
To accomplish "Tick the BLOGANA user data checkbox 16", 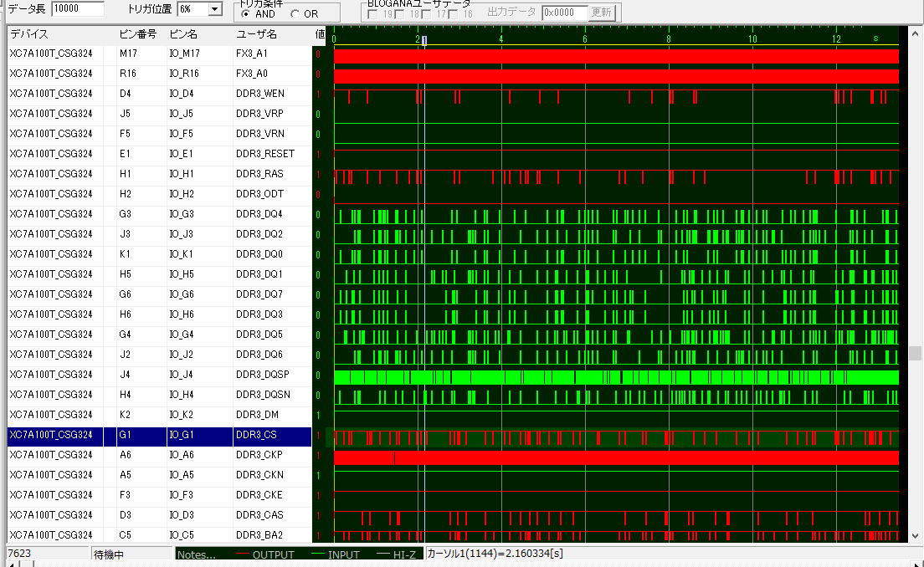I will coord(454,13).
